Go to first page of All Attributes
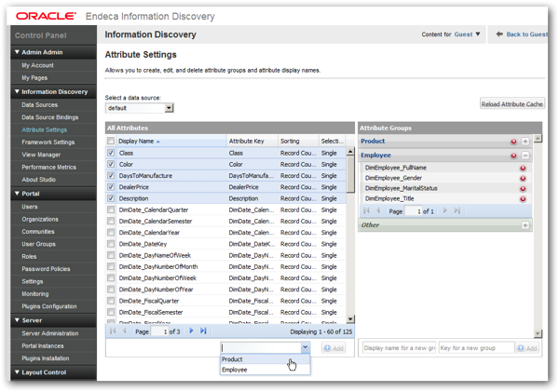 pyautogui.click(x=113, y=331)
